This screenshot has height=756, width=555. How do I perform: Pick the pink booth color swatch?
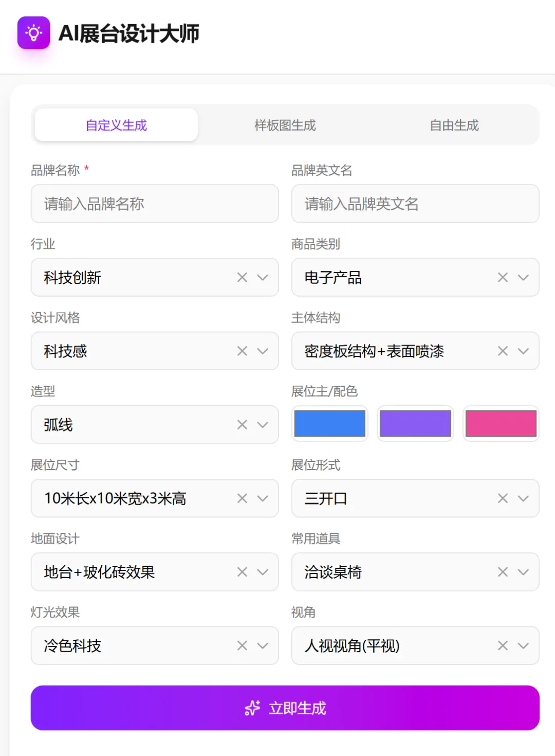click(501, 423)
